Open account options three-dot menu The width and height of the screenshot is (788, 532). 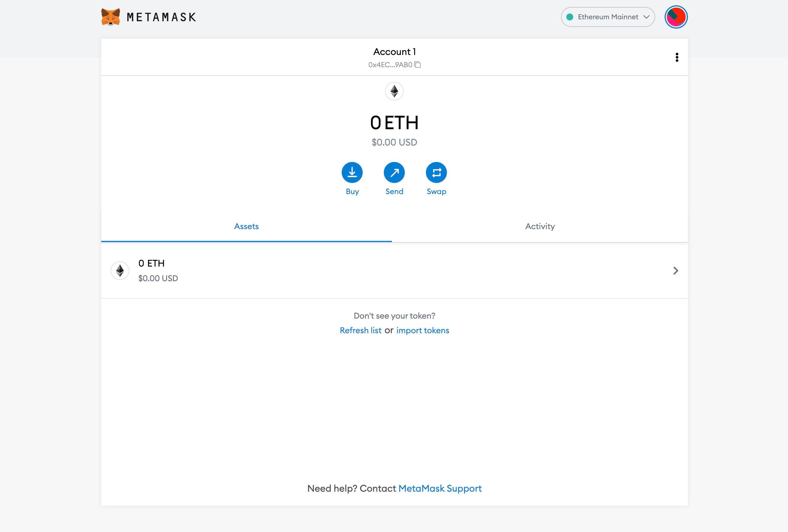coord(677,57)
